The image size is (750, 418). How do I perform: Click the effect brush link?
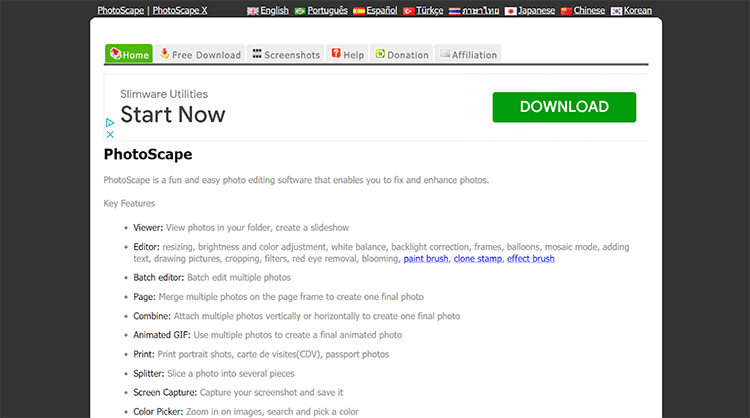(x=530, y=259)
